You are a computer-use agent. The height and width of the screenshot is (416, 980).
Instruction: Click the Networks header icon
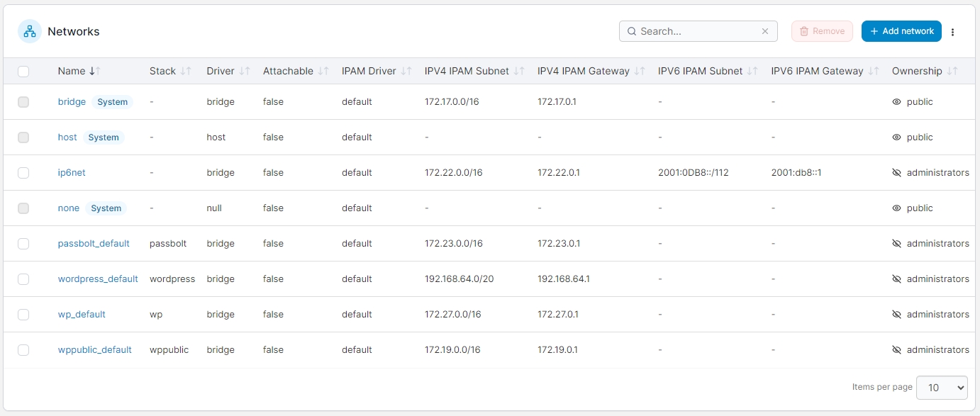click(30, 31)
